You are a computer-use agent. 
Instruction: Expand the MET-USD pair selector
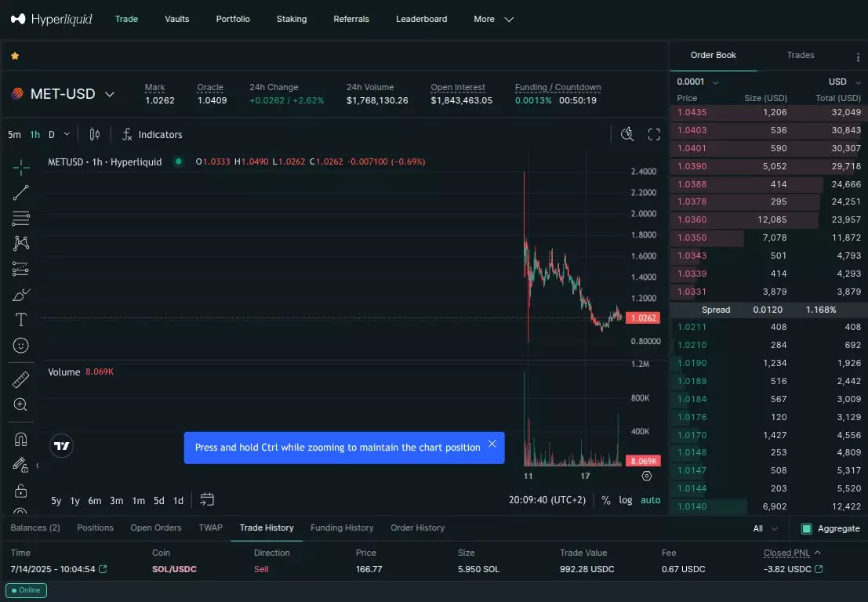pyautogui.click(x=110, y=94)
